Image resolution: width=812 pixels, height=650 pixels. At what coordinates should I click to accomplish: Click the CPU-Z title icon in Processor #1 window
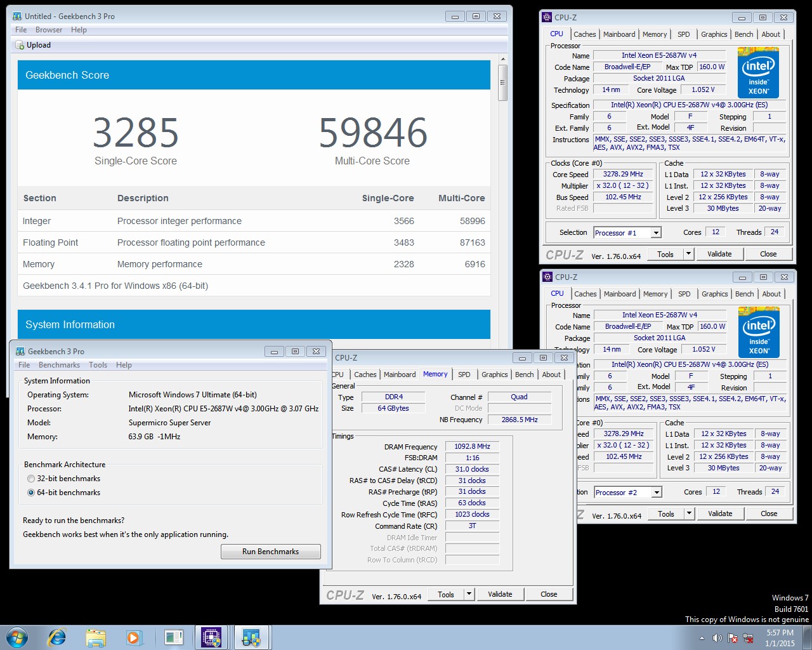pyautogui.click(x=547, y=17)
